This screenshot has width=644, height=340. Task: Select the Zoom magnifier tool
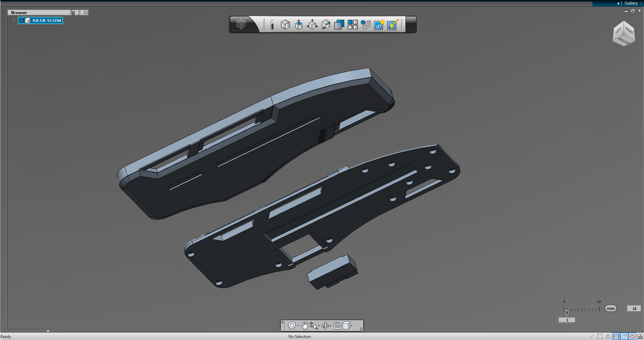(x=313, y=326)
